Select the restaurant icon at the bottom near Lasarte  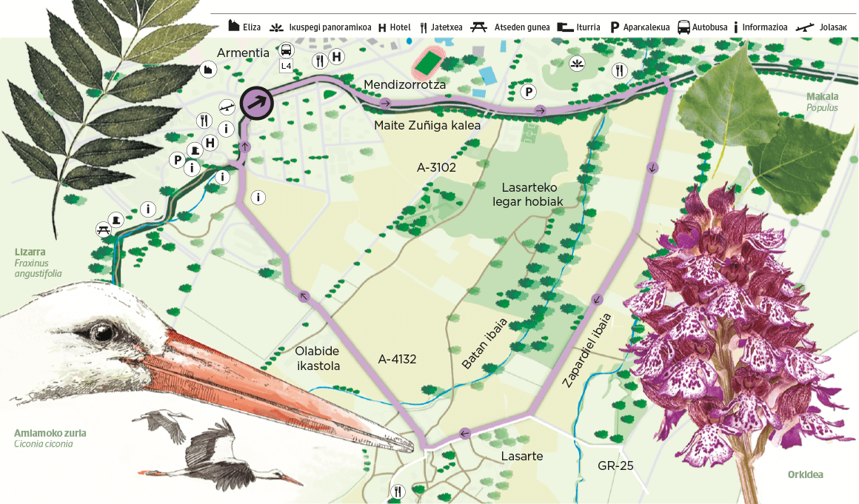pyautogui.click(x=398, y=491)
